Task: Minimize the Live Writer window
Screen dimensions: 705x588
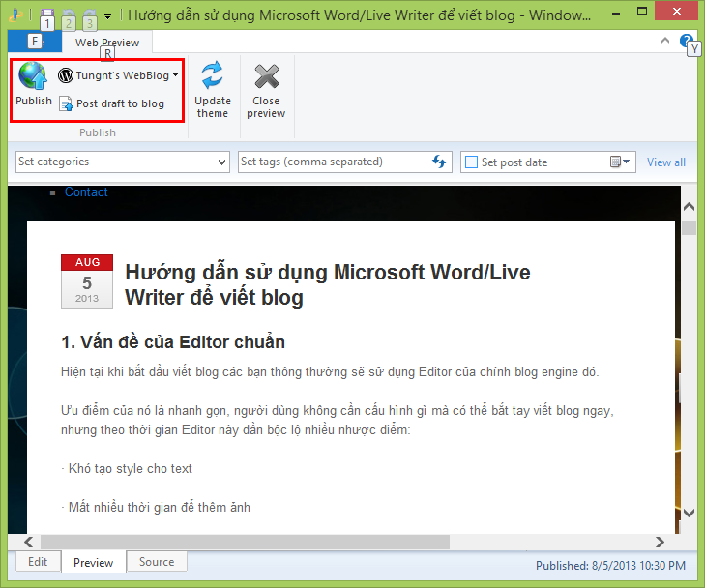Action: point(616,14)
